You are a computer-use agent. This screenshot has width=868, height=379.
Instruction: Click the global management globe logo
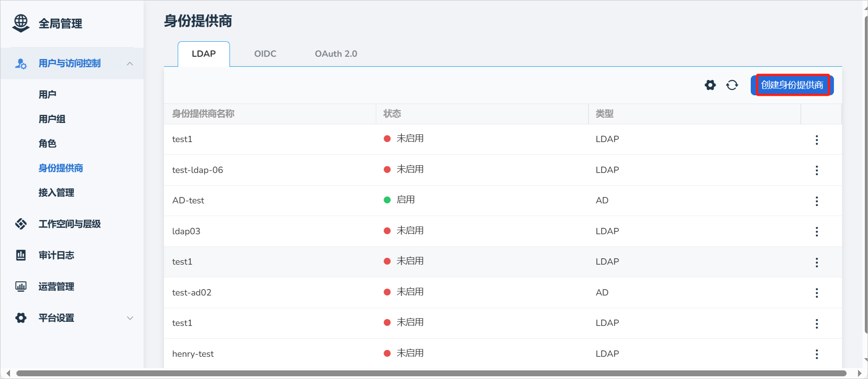(x=21, y=23)
